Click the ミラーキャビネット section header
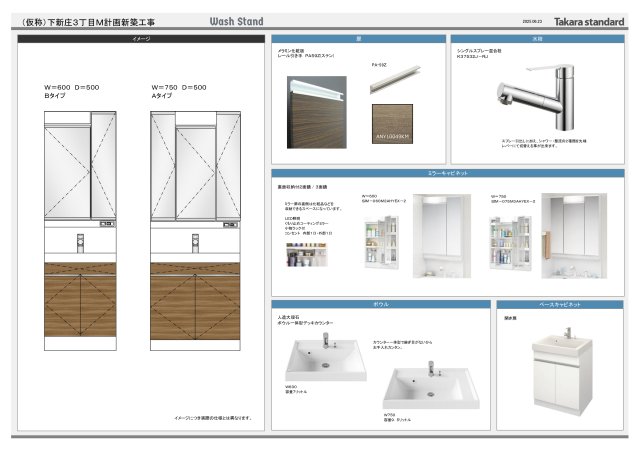The width and height of the screenshot is (640, 452). pyautogui.click(x=446, y=174)
